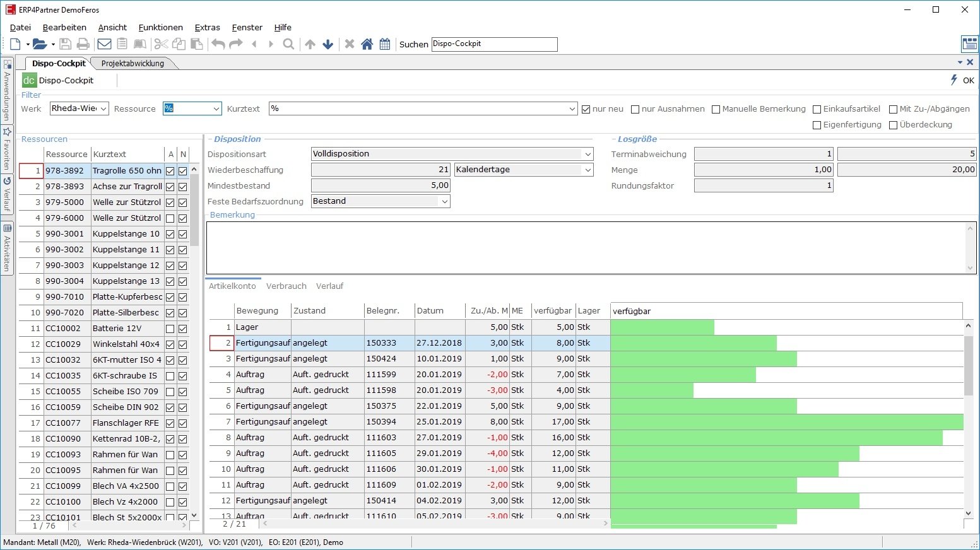Switch to the Projektabwicklung tab
The height and width of the screenshot is (550, 980).
(x=133, y=63)
